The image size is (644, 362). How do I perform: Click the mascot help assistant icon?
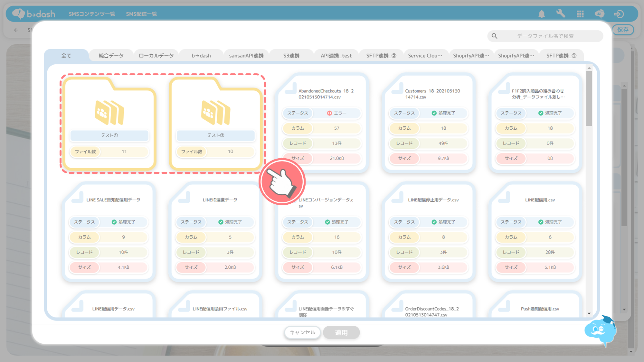pos(601,331)
